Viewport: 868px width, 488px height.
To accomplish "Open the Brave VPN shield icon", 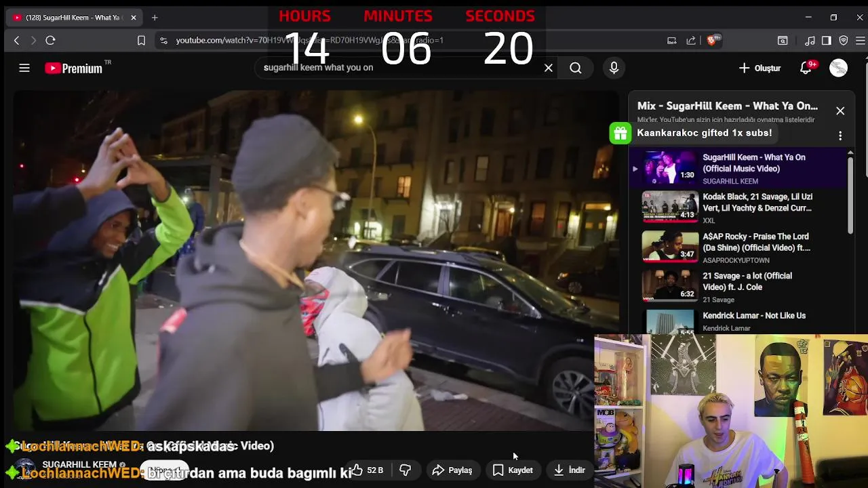I will (x=844, y=41).
